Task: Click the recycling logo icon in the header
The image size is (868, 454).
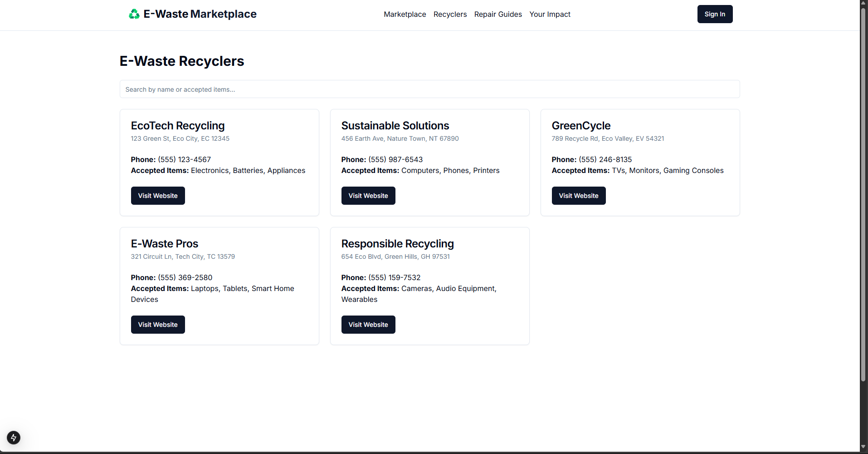Action: 134,14
